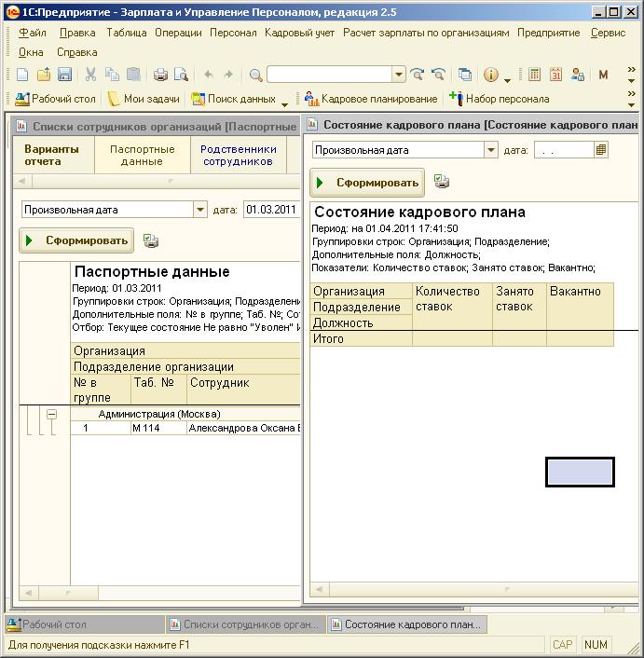Print using the printer icon
The image size is (644, 658).
[x=160, y=75]
